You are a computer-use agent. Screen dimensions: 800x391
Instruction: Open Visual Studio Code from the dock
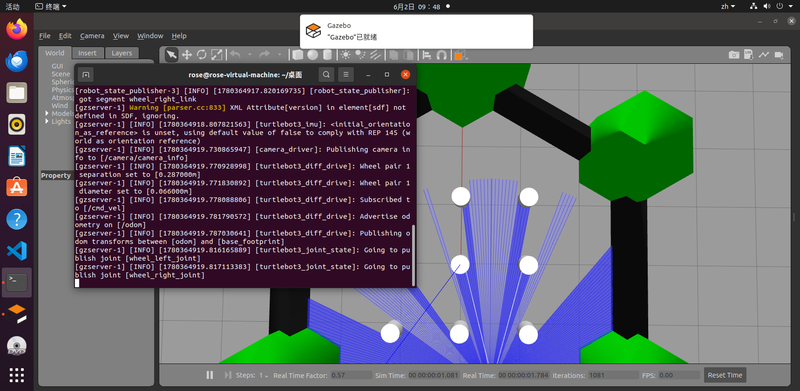pos(17,251)
